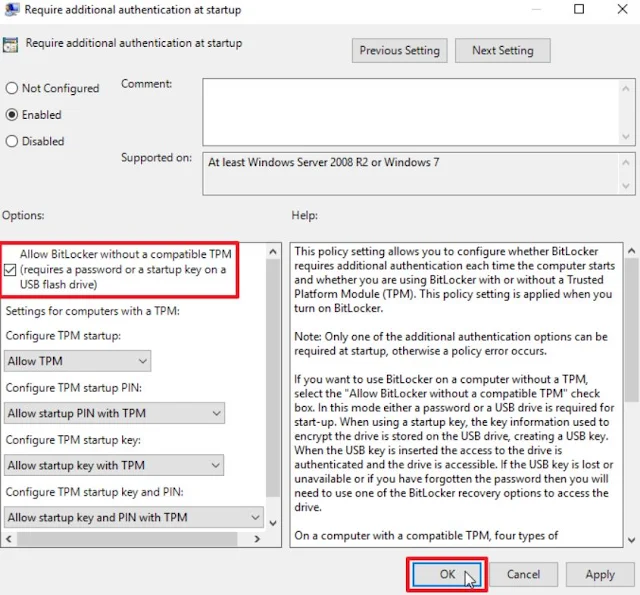The image size is (640, 595).
Task: Click the Comment box scroll down arrow
Action: tap(626, 137)
